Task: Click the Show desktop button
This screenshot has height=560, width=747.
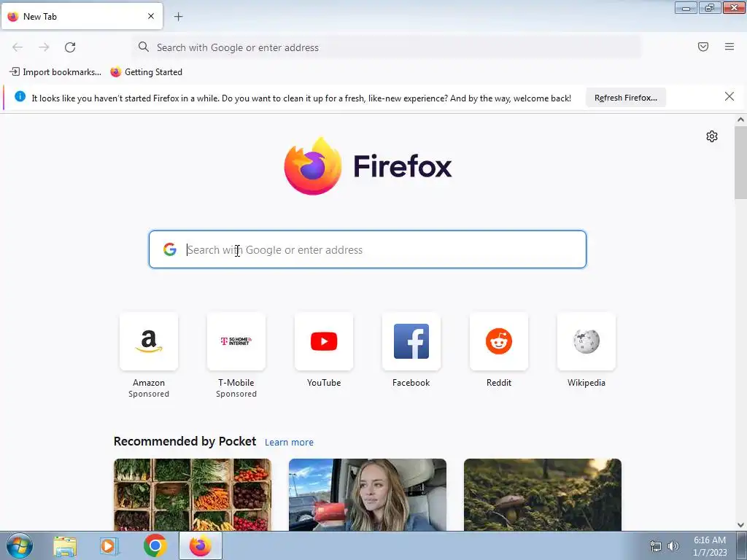Action: coord(742,545)
